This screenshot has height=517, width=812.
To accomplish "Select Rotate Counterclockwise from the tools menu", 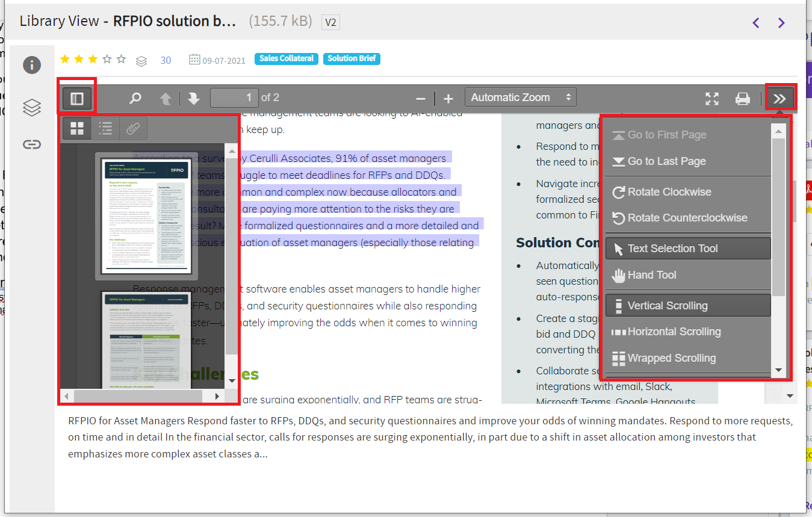I will (x=688, y=218).
